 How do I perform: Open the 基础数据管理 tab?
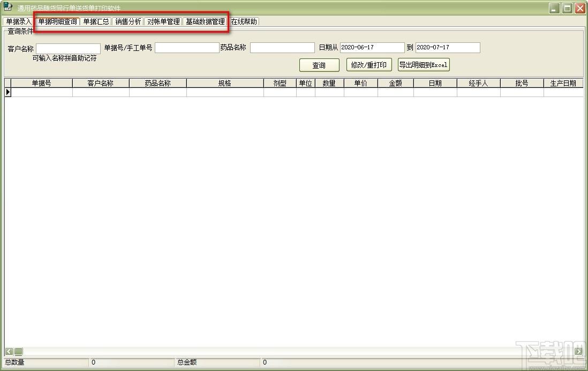point(205,22)
